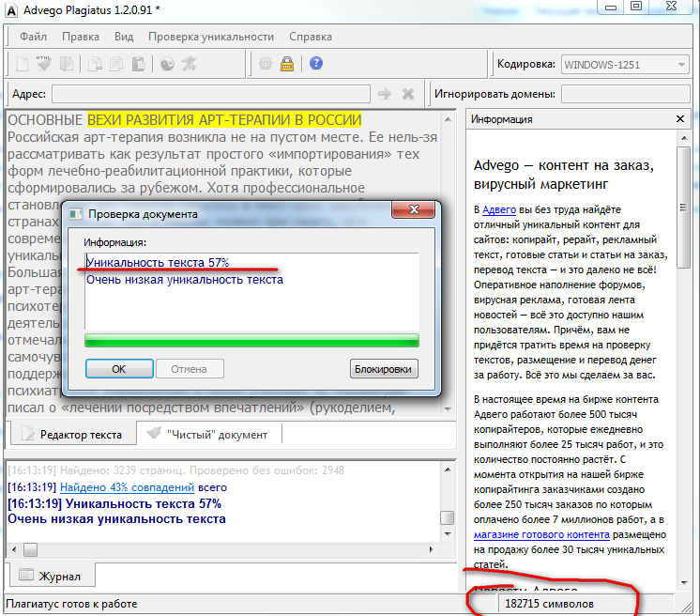The height and width of the screenshot is (616, 700).
Task: Click status text "Плагиатус готов к работе"
Action: pos(71,604)
